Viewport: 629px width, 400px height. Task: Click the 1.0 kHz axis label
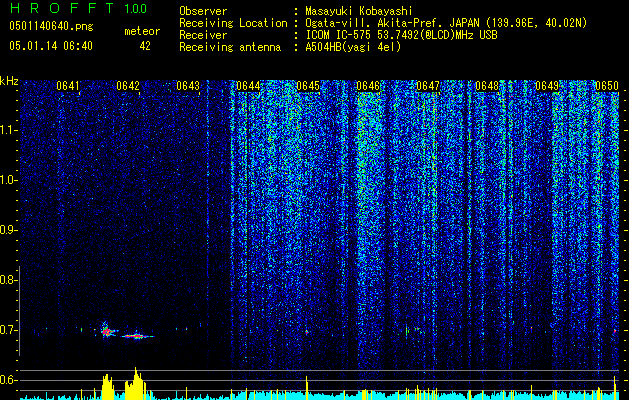point(6,180)
